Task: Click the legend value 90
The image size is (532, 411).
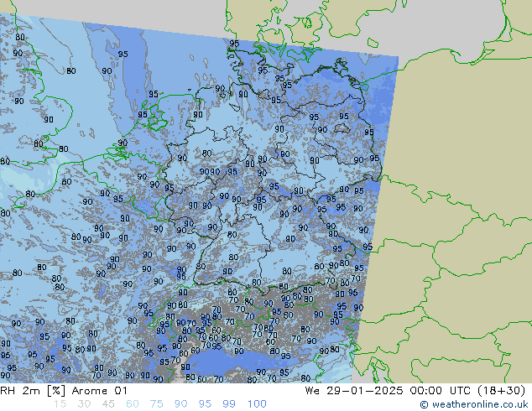Action: pos(180,404)
